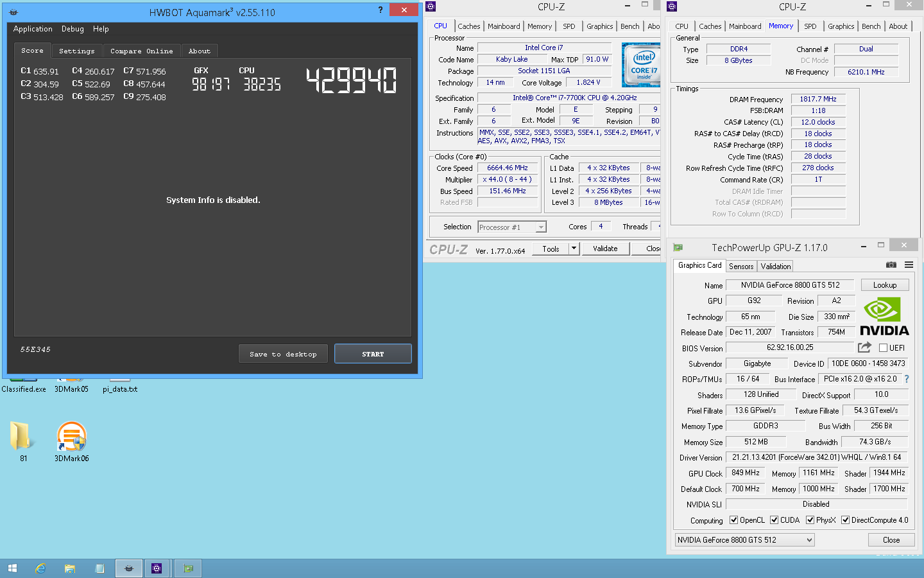Click the Intel Core i7 logo in CPU-Z
This screenshot has width=924, height=578.
pyautogui.click(x=642, y=64)
